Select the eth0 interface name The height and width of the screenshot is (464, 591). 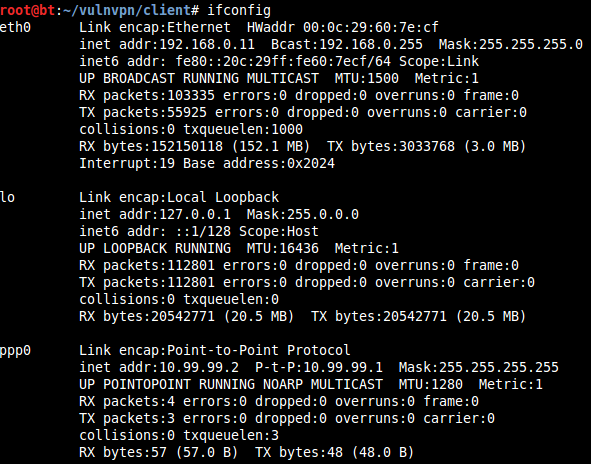coord(15,27)
